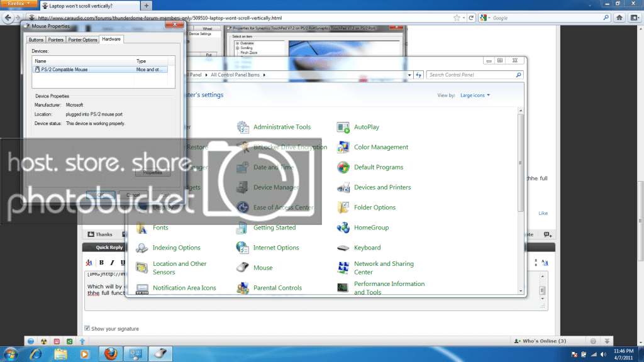
Task: Open Internet Options icon
Action: (243, 248)
